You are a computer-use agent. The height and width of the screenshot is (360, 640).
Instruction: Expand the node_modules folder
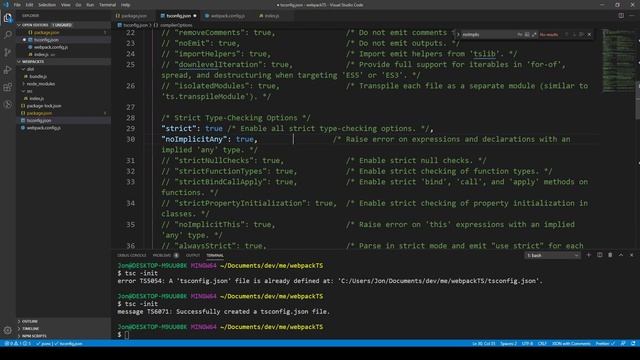(x=63, y=84)
